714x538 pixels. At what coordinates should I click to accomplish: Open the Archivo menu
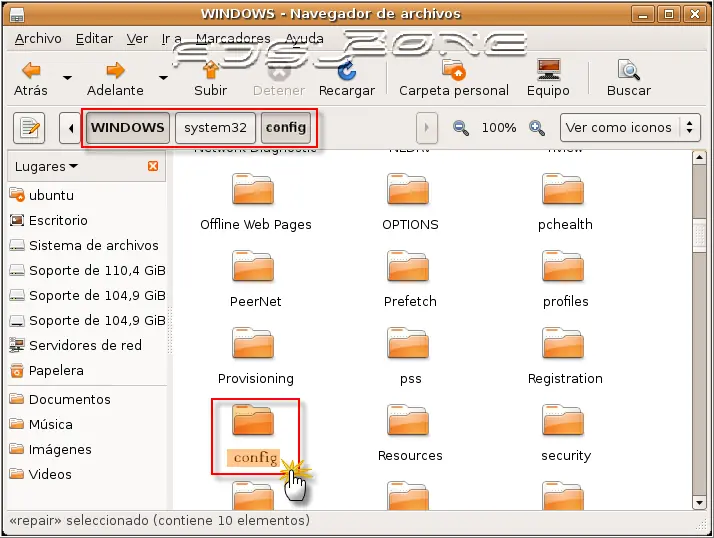click(38, 39)
